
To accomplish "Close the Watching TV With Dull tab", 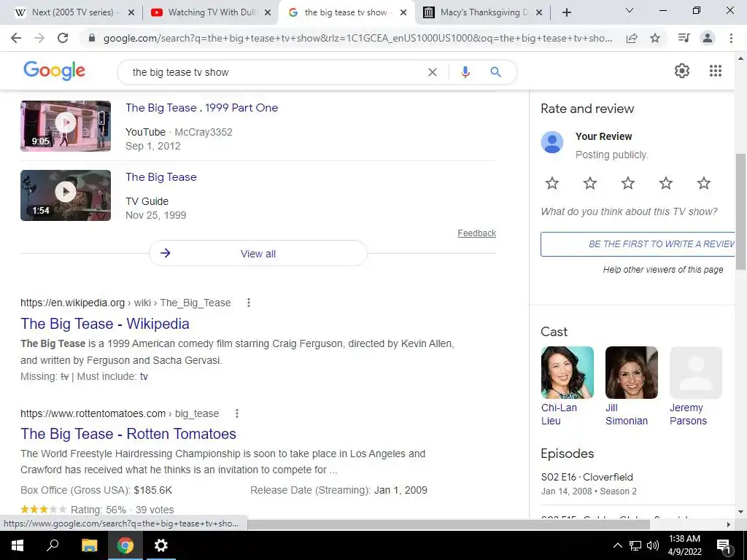I will [268, 12].
